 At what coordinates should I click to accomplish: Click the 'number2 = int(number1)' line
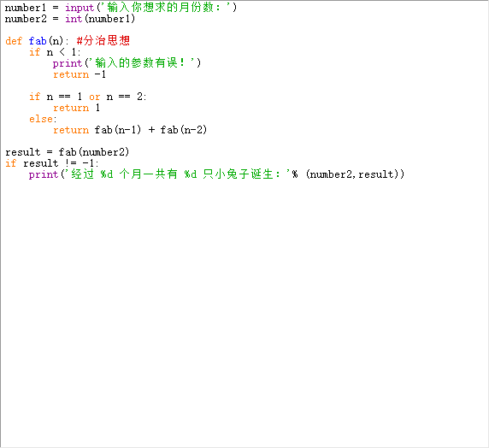point(70,19)
